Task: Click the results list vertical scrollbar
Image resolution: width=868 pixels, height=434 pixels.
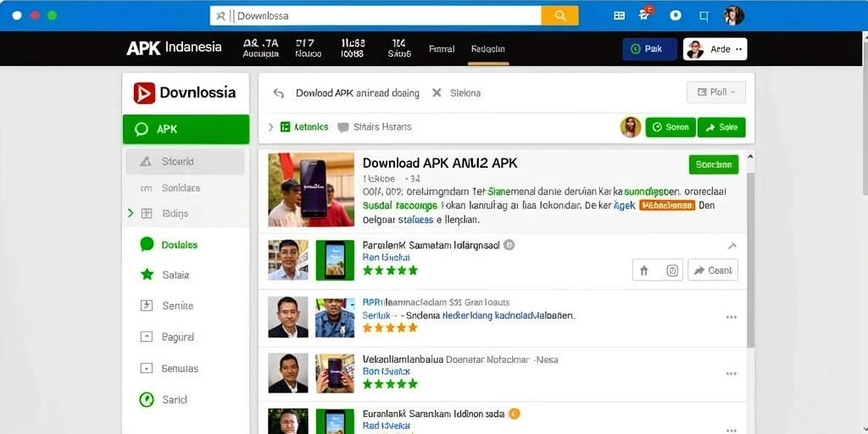Action: click(750, 260)
